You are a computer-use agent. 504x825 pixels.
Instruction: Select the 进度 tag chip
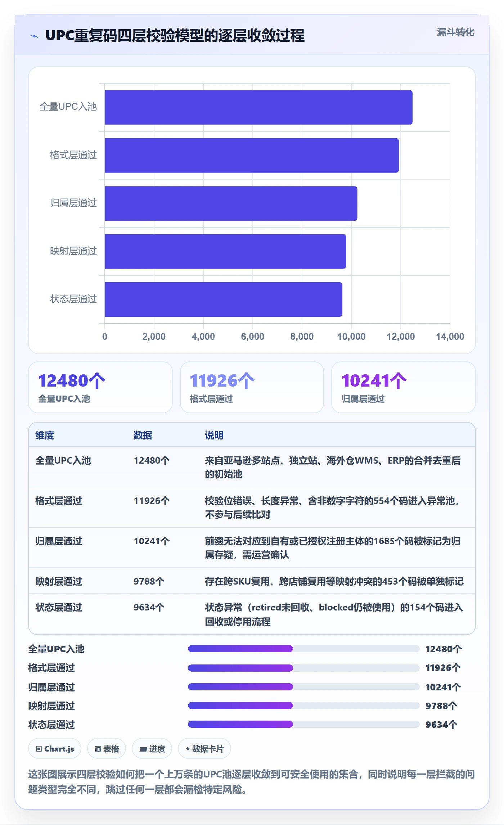point(152,749)
